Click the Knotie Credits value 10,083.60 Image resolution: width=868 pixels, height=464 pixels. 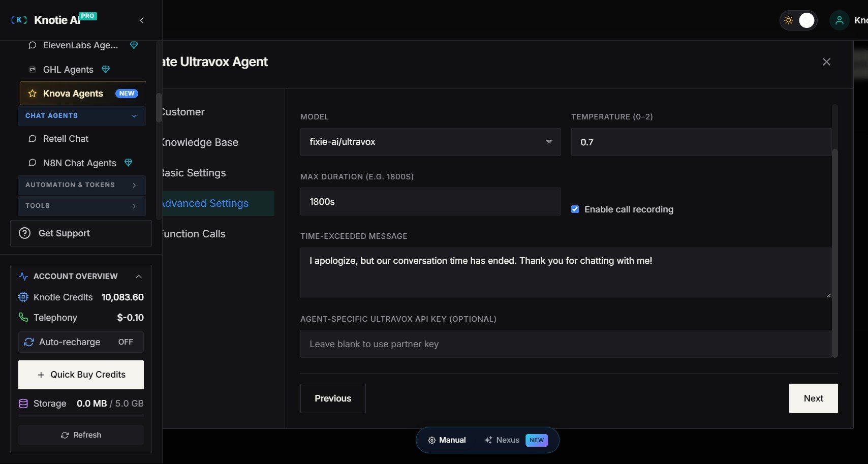(x=122, y=297)
